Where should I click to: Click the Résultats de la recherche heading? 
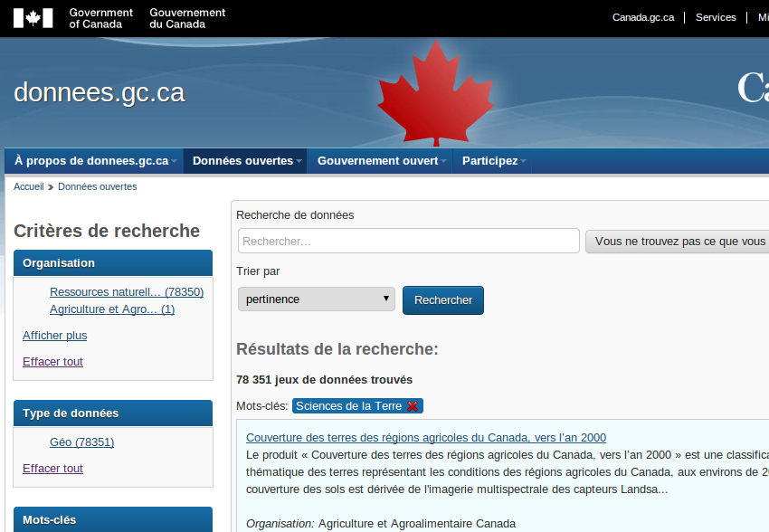click(337, 348)
